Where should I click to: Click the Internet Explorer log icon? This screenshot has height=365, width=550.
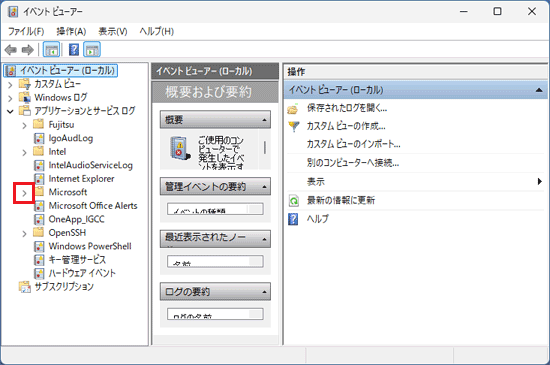pyautogui.click(x=39, y=179)
